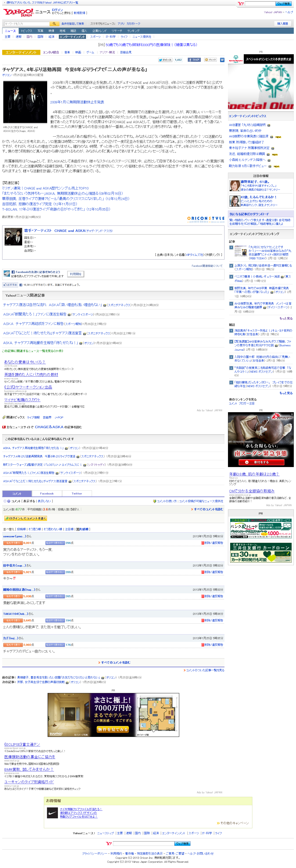Click the artist profile thumbnail photo

[13, 236]
